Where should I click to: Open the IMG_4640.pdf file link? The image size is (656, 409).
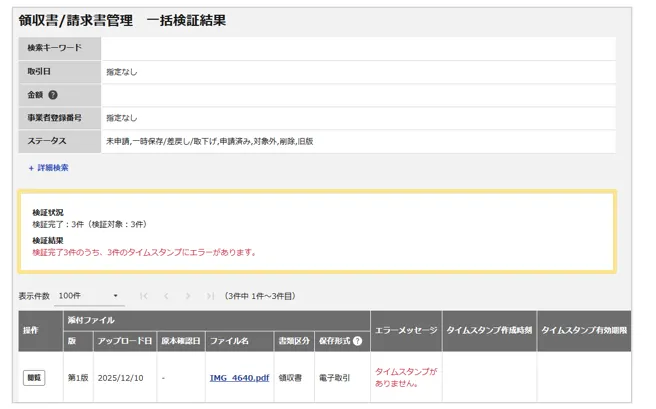click(x=239, y=378)
